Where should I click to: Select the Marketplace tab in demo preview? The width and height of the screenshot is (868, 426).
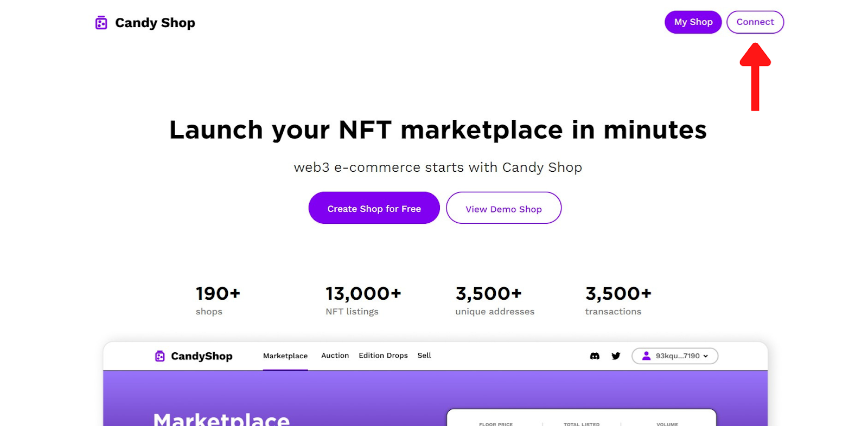coord(285,356)
